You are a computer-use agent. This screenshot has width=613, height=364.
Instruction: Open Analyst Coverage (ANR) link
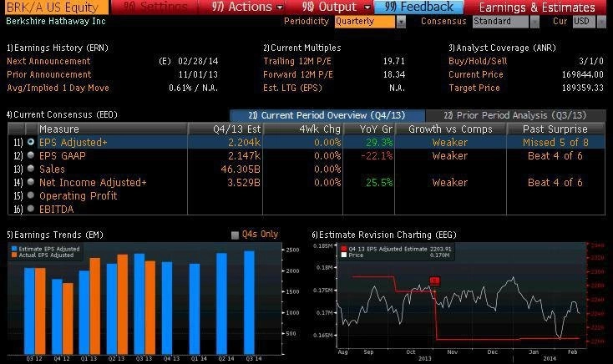(x=503, y=48)
